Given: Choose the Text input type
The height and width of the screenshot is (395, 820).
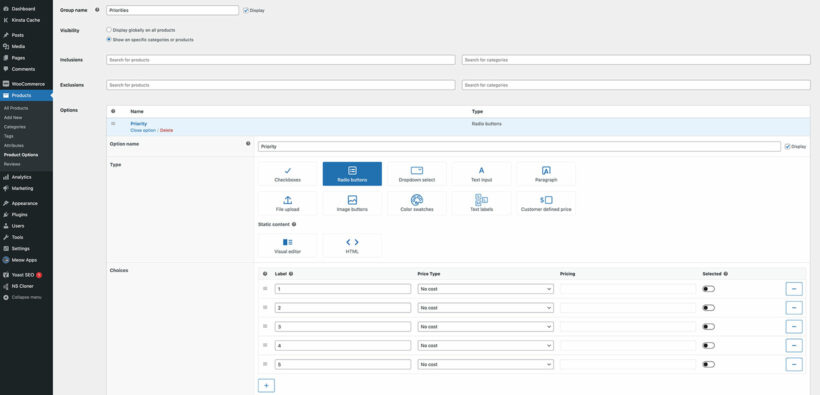Looking at the screenshot, I should click(481, 174).
